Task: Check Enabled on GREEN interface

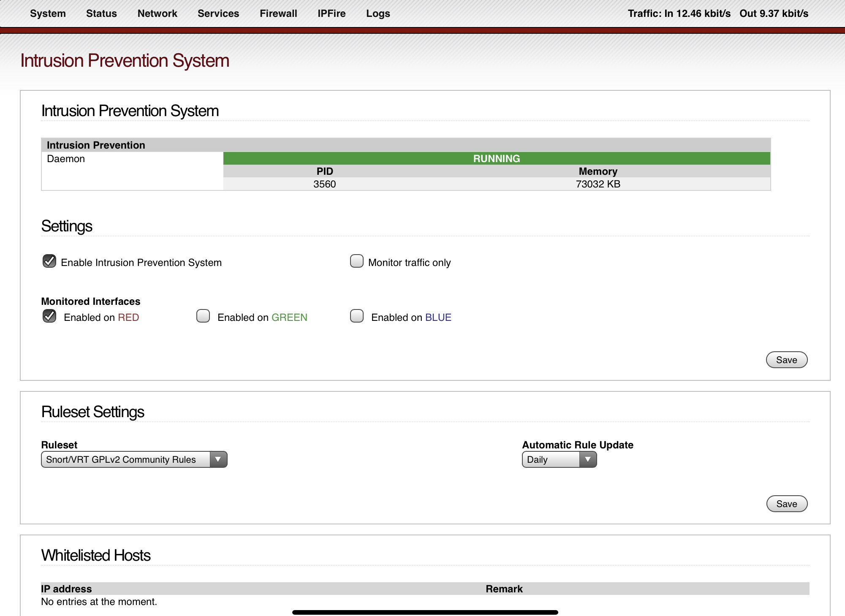Action: [x=203, y=316]
